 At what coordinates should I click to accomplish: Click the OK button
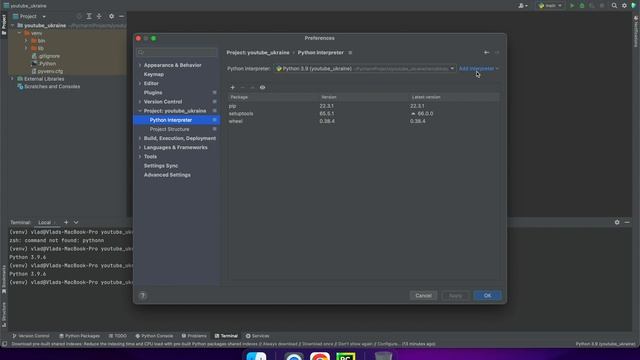click(487, 296)
